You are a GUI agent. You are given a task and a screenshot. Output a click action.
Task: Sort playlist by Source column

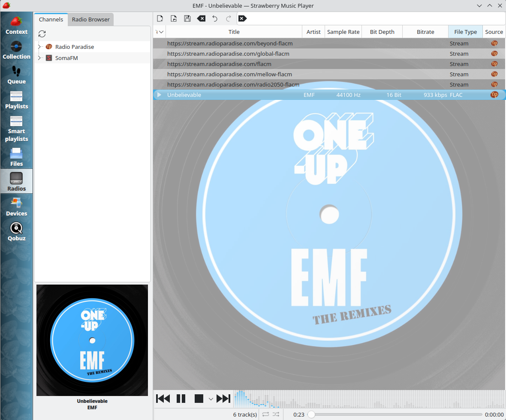pyautogui.click(x=494, y=32)
